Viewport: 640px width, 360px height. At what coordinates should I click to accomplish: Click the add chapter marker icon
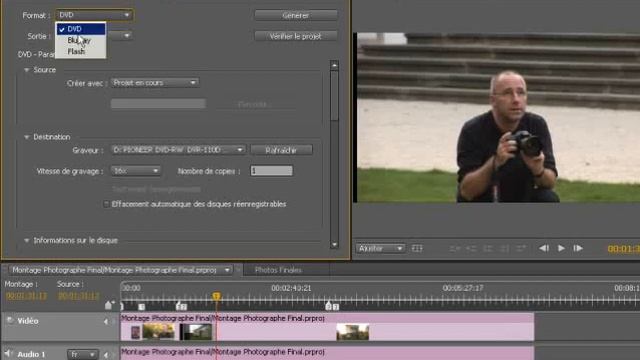point(109,305)
